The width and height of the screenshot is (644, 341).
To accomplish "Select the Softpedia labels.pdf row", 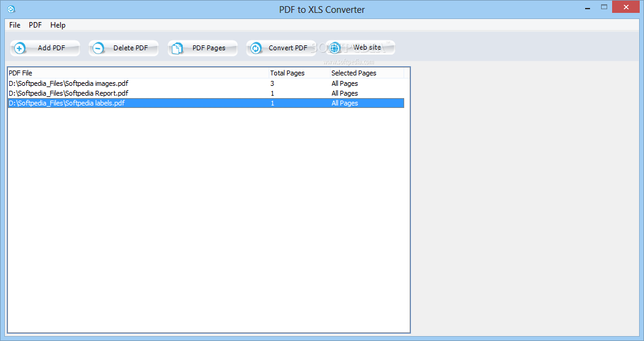I will point(205,103).
